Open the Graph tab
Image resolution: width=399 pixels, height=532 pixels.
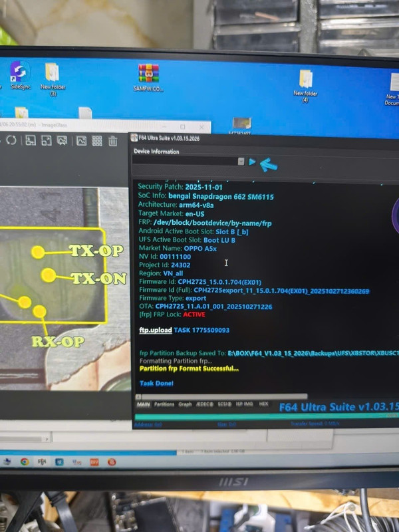185,404
